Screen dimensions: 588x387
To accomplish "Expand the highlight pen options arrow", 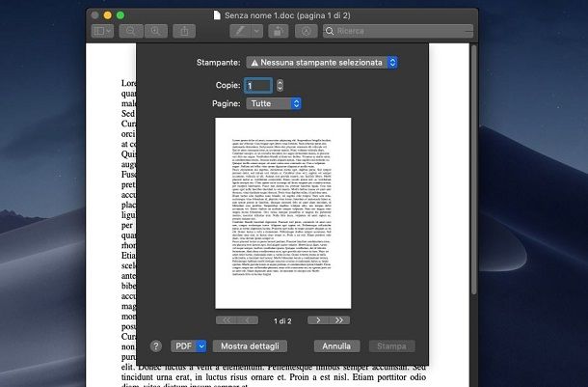I will 256,31.
